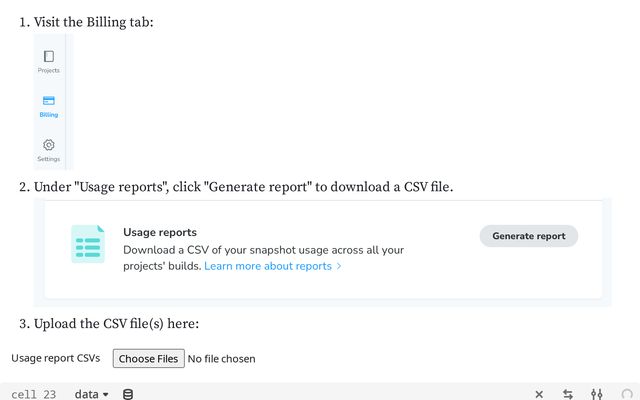
Task: Click the X icon in cell bar
Action: (539, 394)
